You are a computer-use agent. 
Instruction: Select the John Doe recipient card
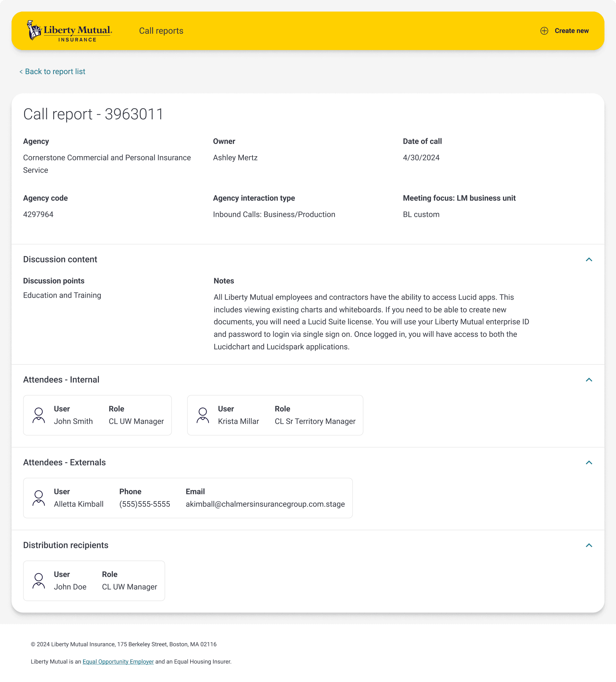[94, 581]
